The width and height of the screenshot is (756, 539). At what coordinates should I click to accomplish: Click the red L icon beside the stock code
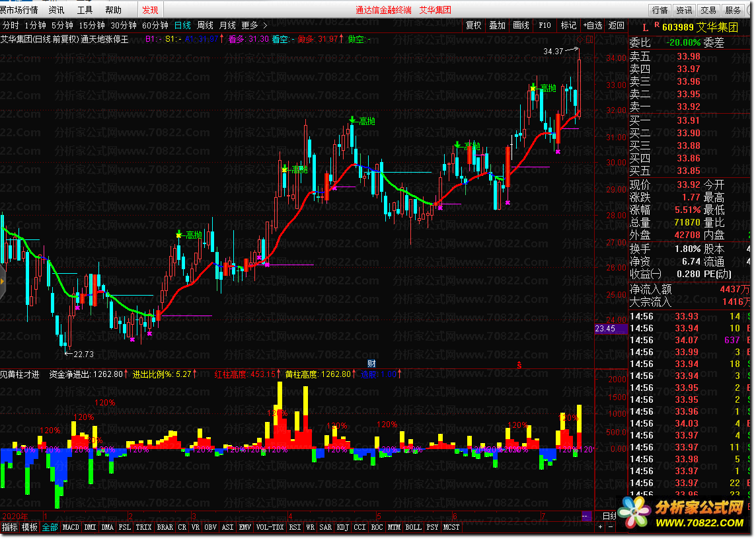coord(645,28)
